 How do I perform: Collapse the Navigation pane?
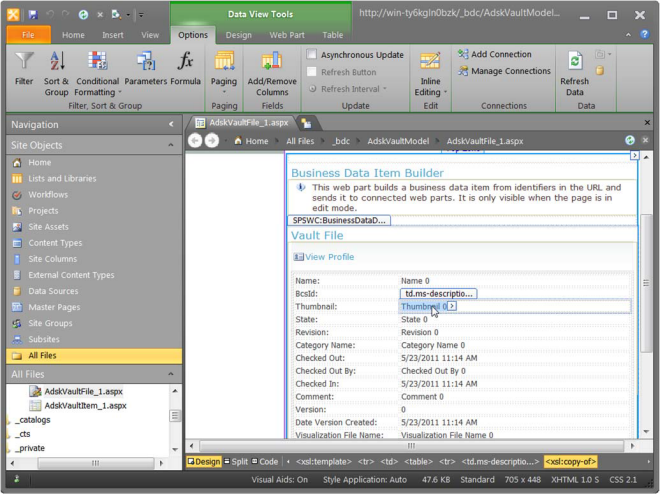[171, 124]
